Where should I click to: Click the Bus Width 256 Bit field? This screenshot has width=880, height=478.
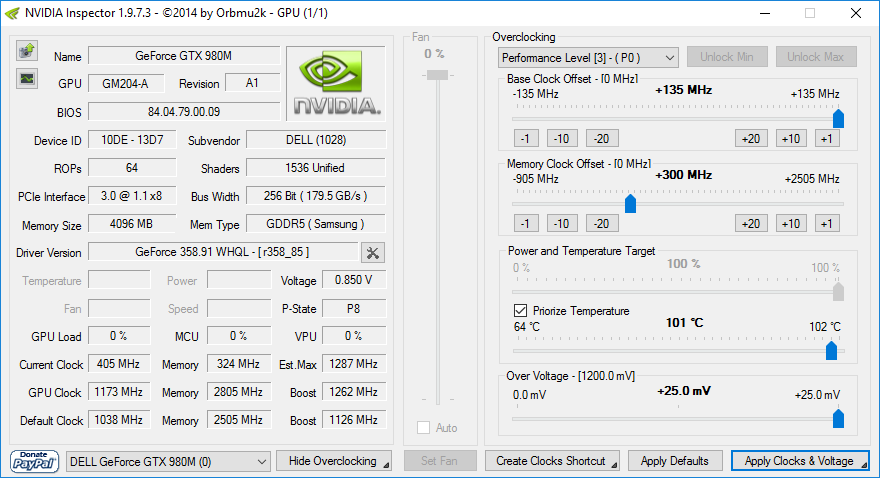coord(316,196)
